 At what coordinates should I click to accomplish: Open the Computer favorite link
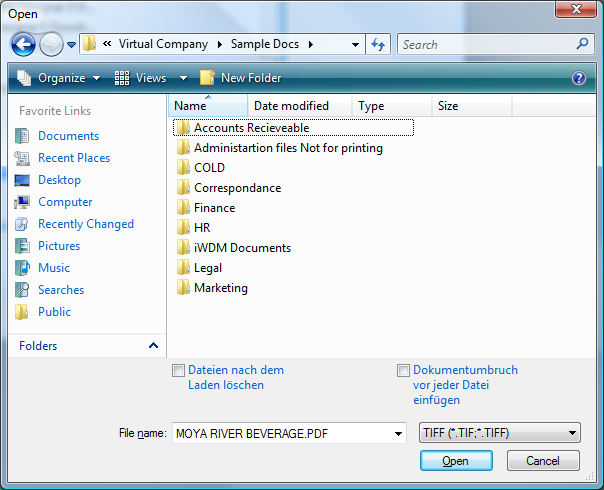click(x=65, y=202)
